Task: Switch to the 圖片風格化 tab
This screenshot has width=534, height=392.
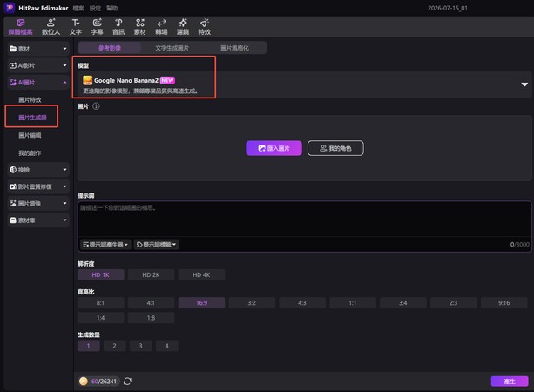Action: tap(234, 48)
